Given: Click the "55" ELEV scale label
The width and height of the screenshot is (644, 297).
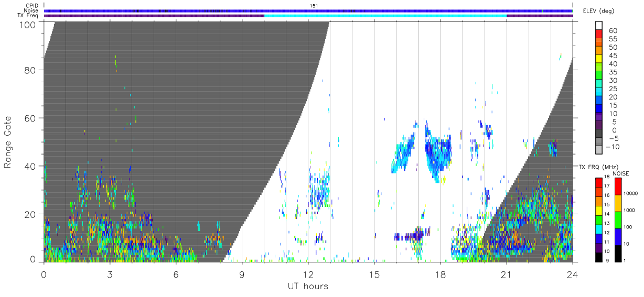Looking at the screenshot, I should coord(613,39).
